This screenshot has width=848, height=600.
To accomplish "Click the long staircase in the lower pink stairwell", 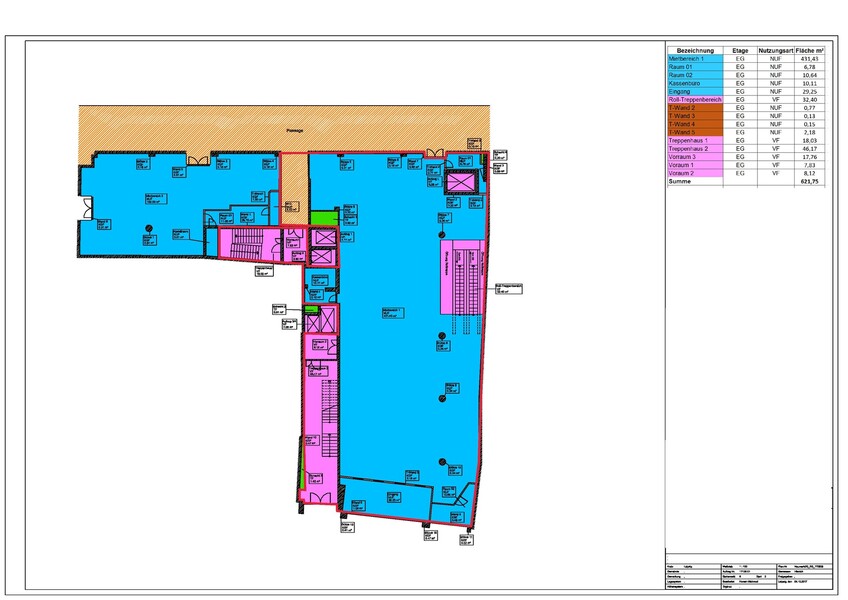I will click(x=316, y=418).
